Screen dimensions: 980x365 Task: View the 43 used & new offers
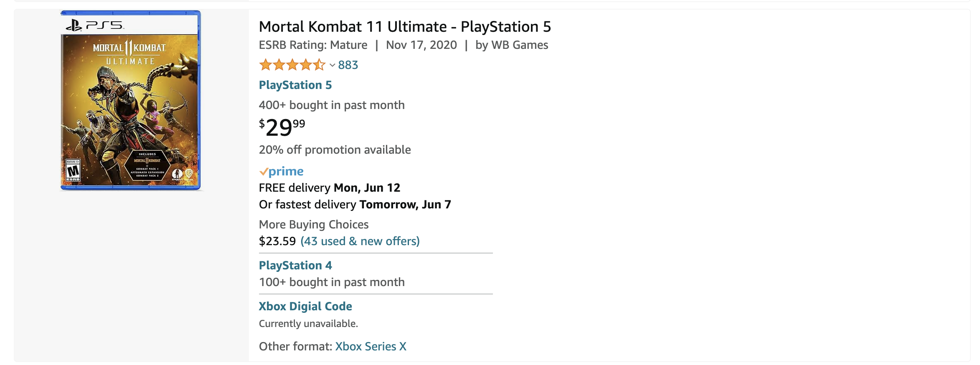[360, 241]
